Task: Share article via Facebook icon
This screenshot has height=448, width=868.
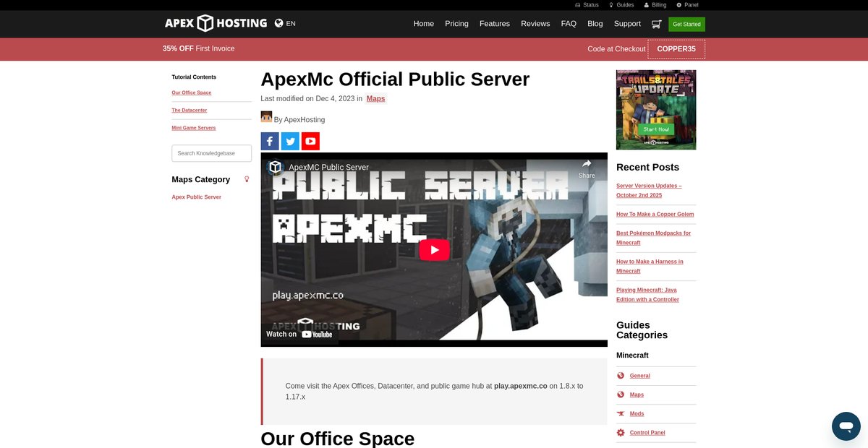Action: pyautogui.click(x=270, y=141)
